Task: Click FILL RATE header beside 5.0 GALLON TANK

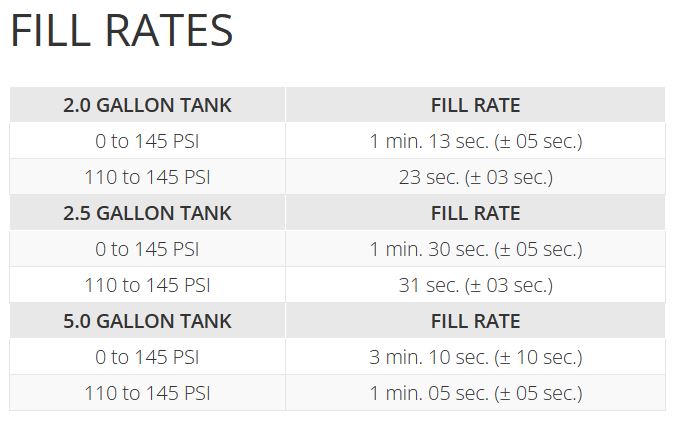Action: pyautogui.click(x=475, y=321)
